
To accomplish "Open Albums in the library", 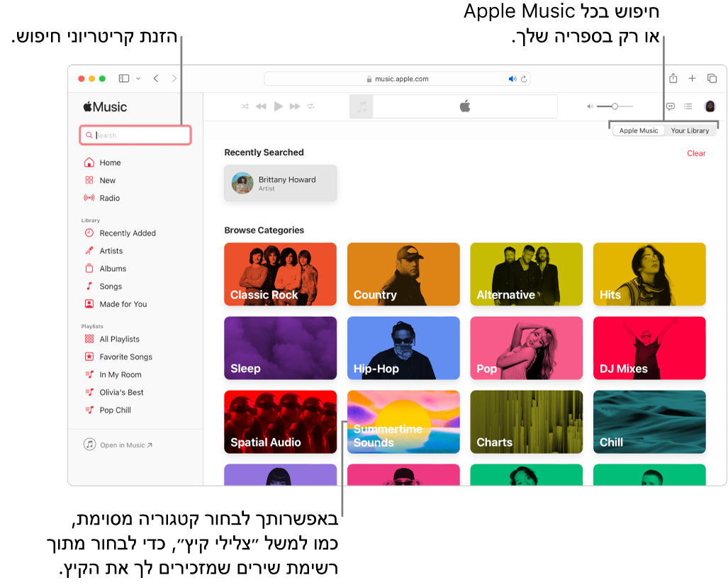I will 105,268.
